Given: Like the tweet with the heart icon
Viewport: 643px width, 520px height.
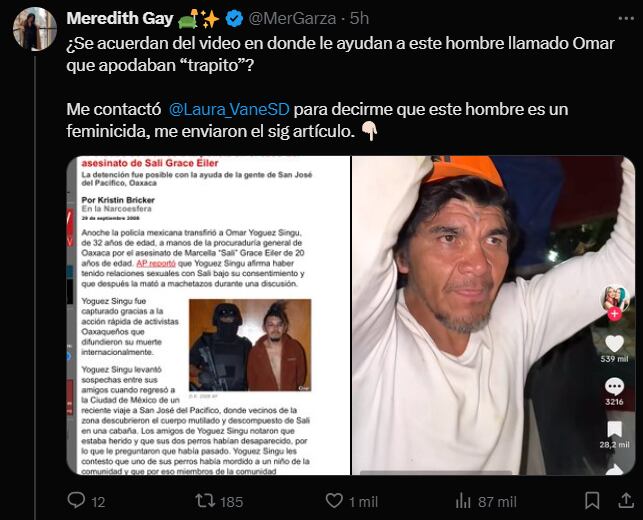Looking at the screenshot, I should coord(334,501).
